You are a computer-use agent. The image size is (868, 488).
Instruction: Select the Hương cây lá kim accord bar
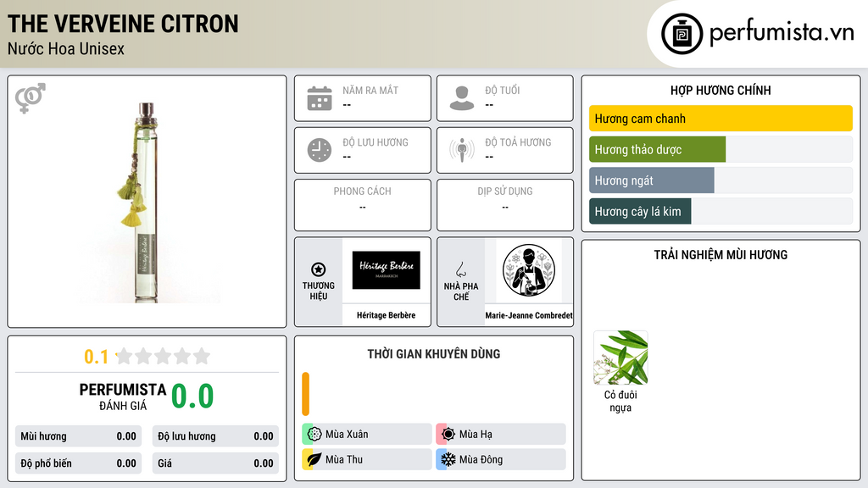[x=721, y=211]
